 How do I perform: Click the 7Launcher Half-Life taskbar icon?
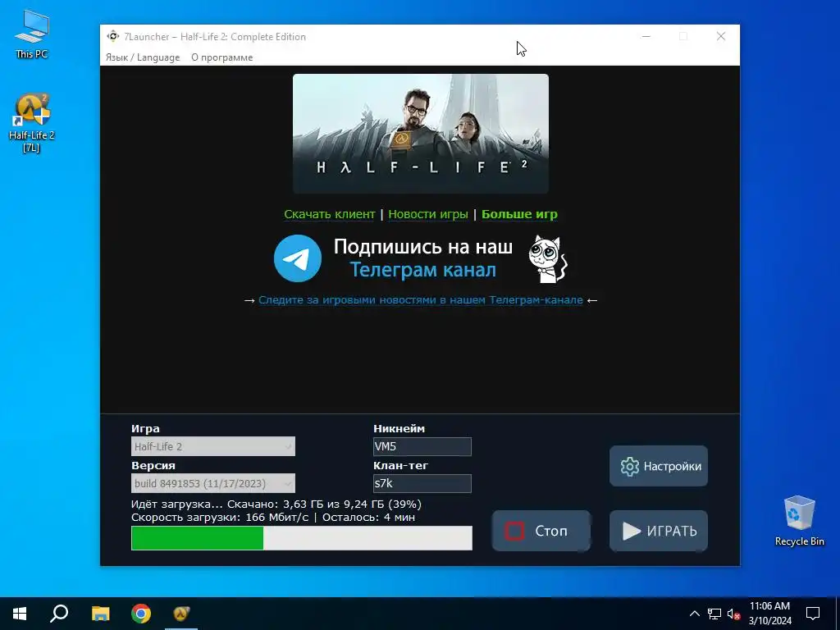pyautogui.click(x=181, y=614)
